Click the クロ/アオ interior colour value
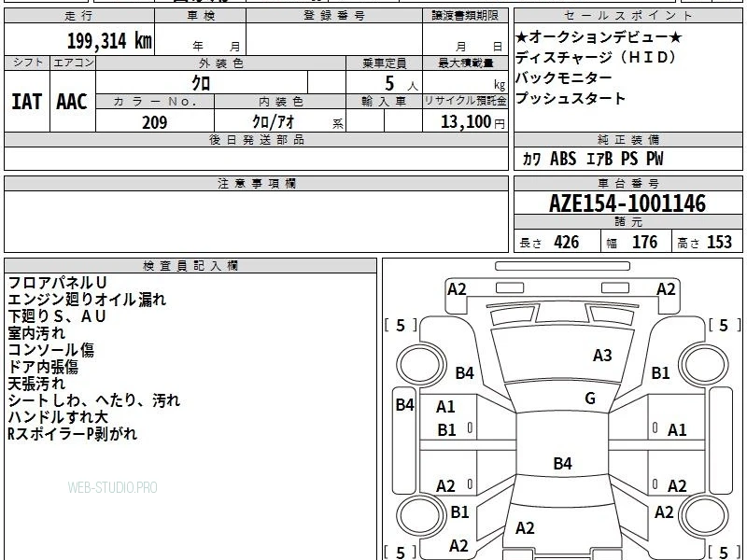This screenshot has width=747, height=560. (x=274, y=122)
